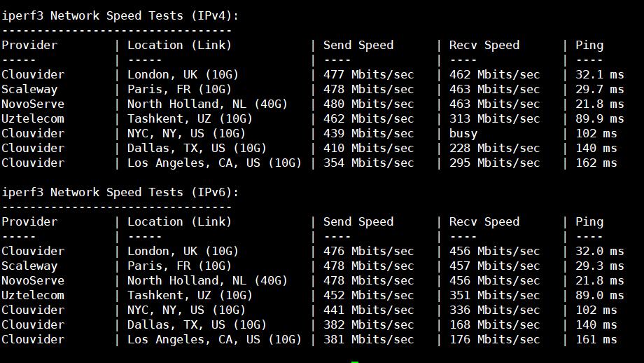This screenshot has height=363, width=644.
Task: Click the 351 Mbits/sec recv speed
Action: 494,295
